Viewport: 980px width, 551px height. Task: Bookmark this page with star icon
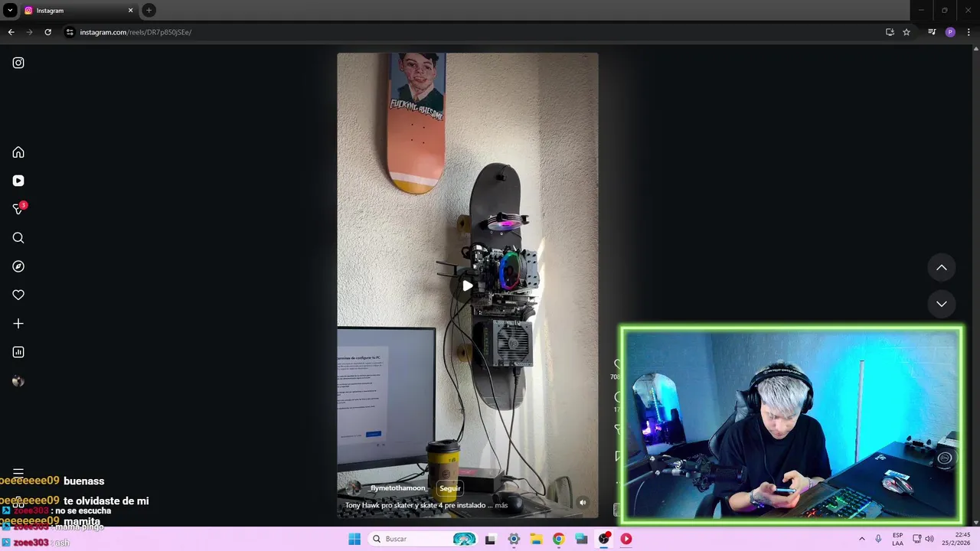coord(906,32)
